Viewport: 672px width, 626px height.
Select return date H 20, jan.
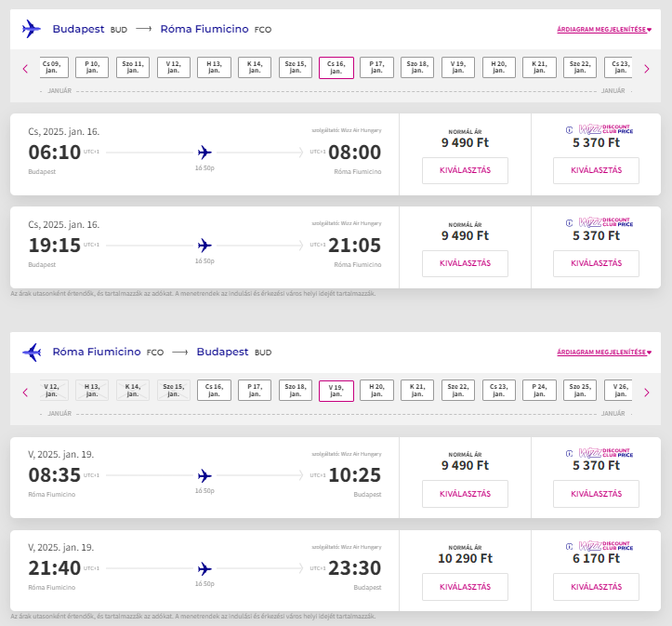click(x=376, y=390)
